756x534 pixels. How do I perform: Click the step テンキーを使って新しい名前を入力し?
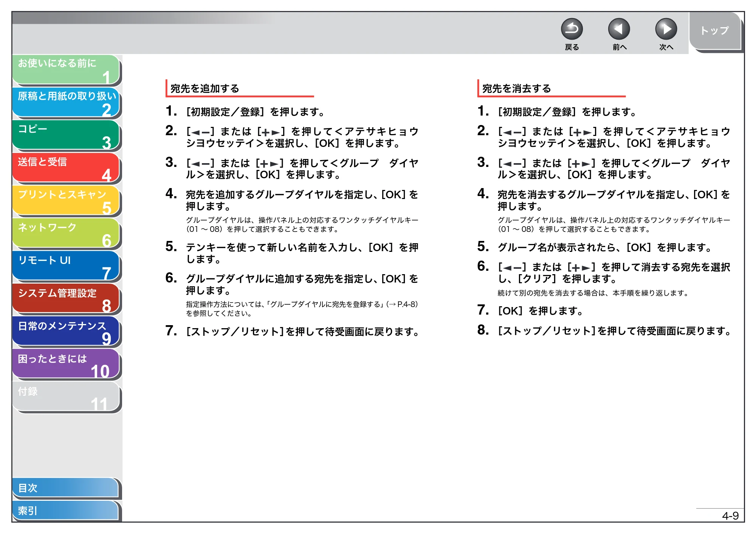click(x=302, y=253)
